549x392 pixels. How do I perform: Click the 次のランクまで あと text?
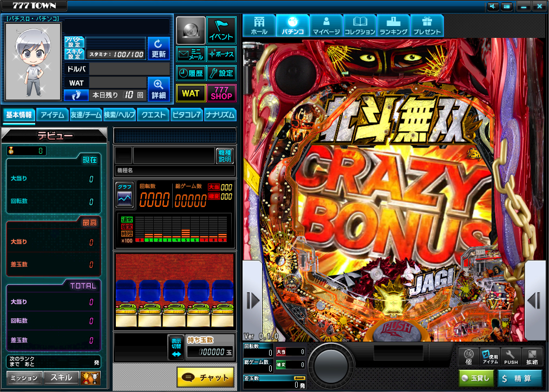point(22,361)
